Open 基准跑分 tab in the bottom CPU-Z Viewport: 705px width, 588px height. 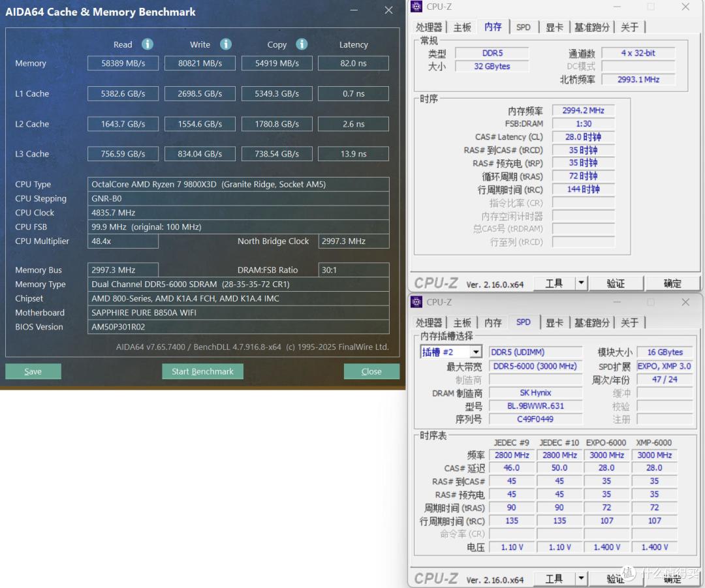pyautogui.click(x=592, y=322)
